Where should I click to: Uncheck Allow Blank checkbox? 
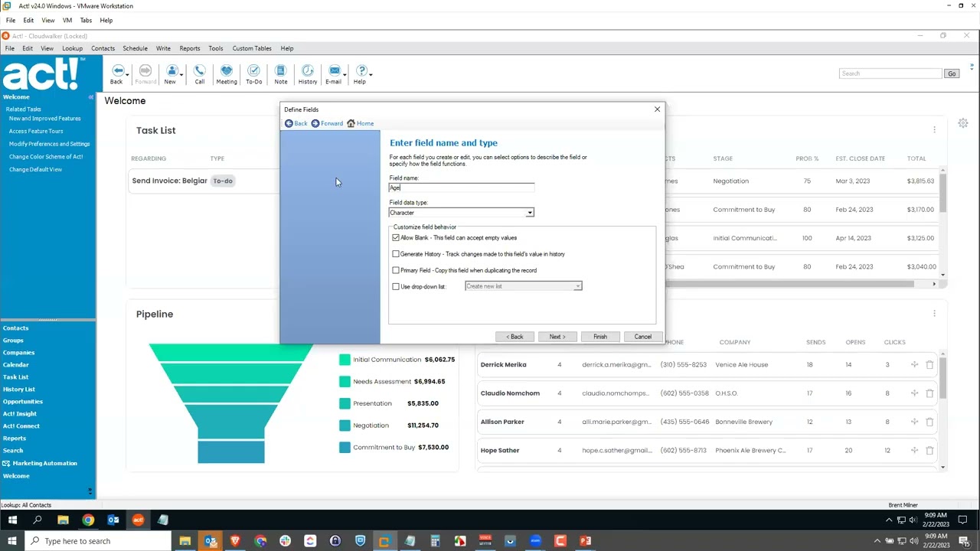point(396,238)
